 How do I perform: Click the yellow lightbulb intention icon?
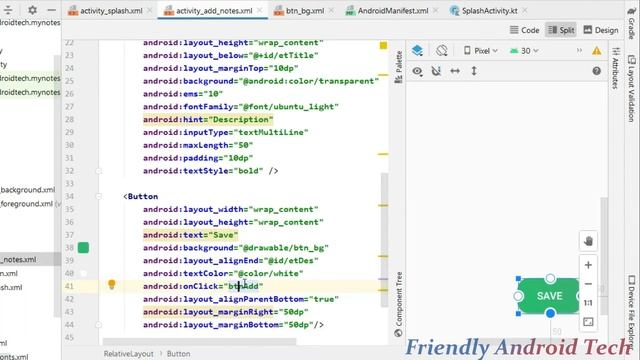(x=111, y=284)
